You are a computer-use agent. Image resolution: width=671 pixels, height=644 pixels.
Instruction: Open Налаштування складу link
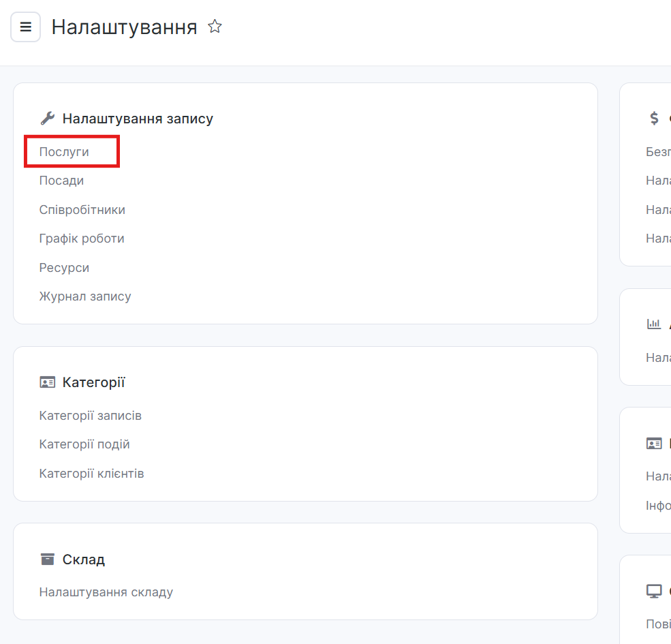(x=106, y=592)
